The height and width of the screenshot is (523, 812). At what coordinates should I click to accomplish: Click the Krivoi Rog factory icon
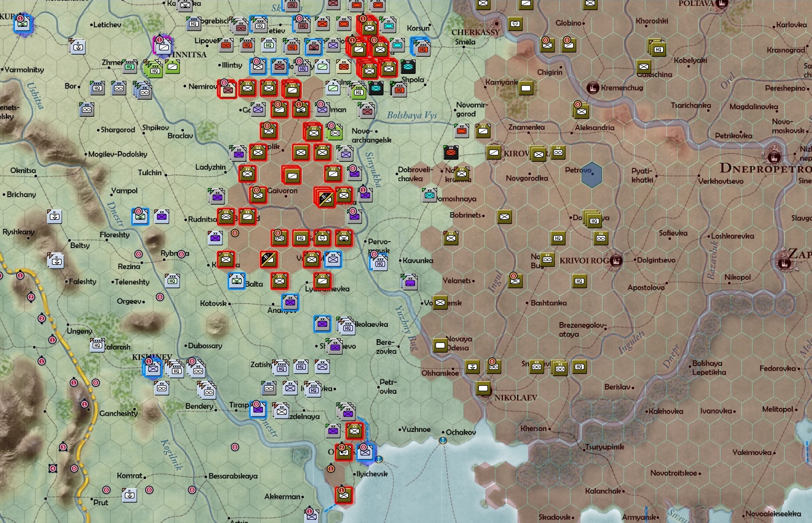point(616,260)
